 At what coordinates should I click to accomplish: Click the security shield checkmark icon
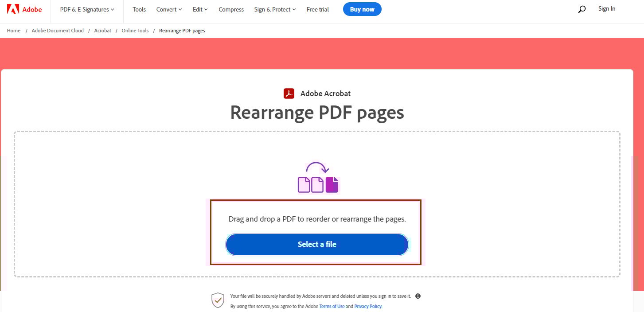(x=218, y=300)
